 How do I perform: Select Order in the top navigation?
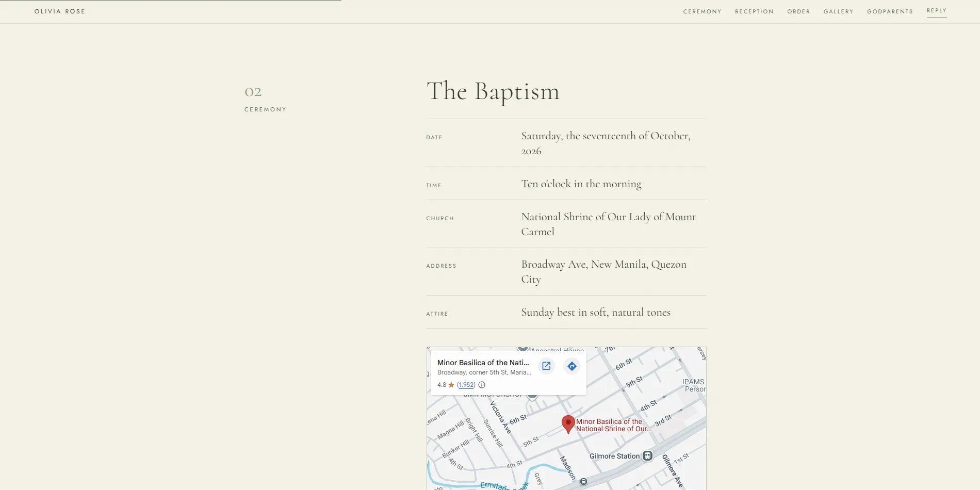click(798, 11)
